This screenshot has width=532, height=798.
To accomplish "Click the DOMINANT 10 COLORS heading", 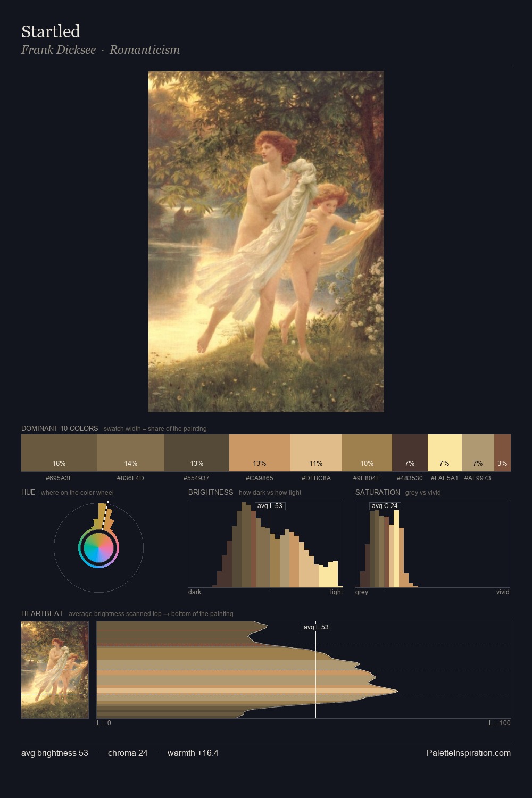I will [x=60, y=428].
